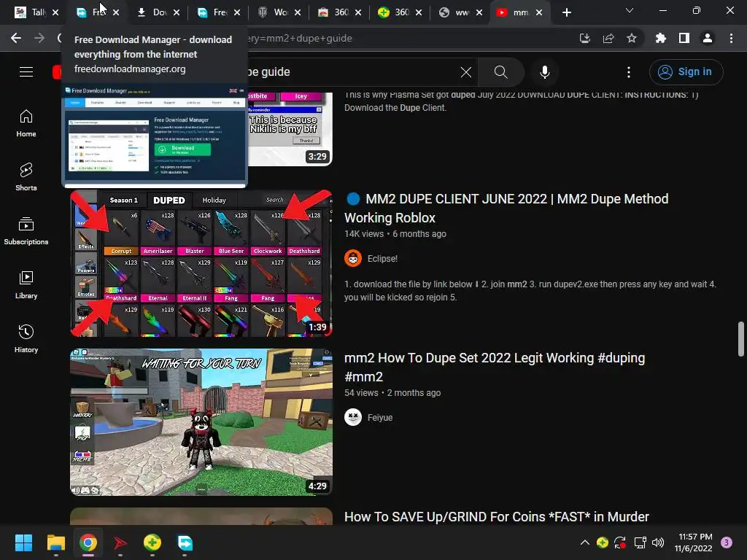Open the Windows Start menu

tap(23, 542)
